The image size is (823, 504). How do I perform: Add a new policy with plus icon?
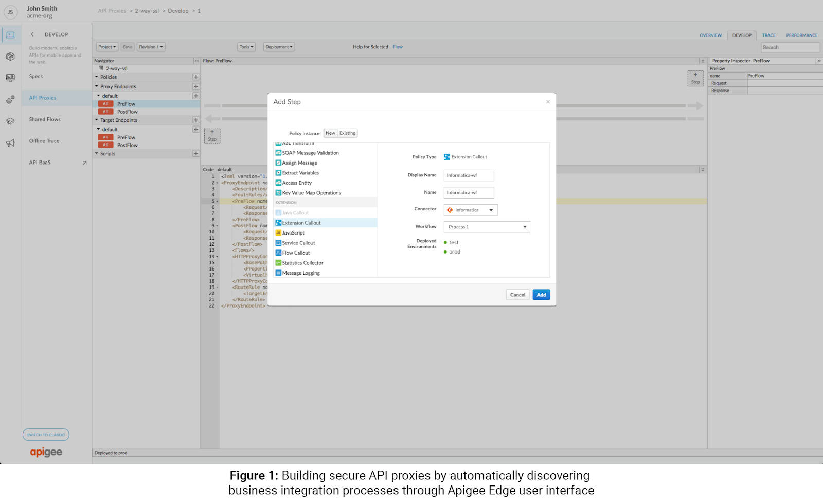coord(196,77)
